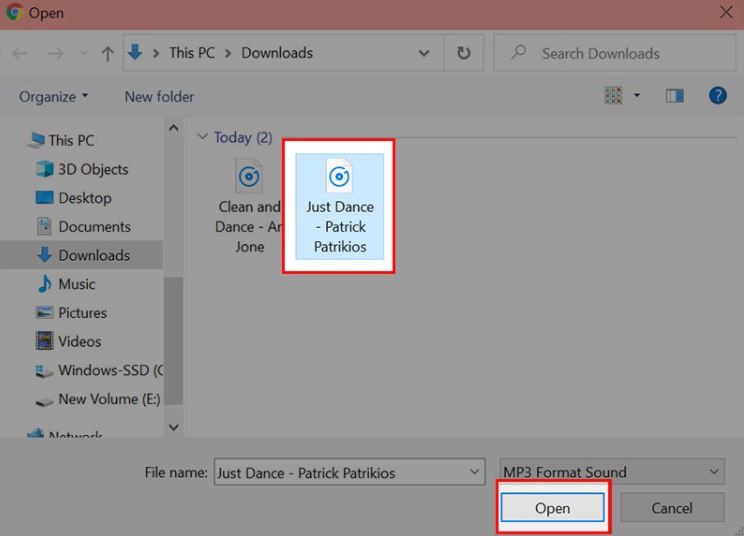The width and height of the screenshot is (744, 536).
Task: Open the MP3 Format Sound type dropdown
Action: point(612,471)
